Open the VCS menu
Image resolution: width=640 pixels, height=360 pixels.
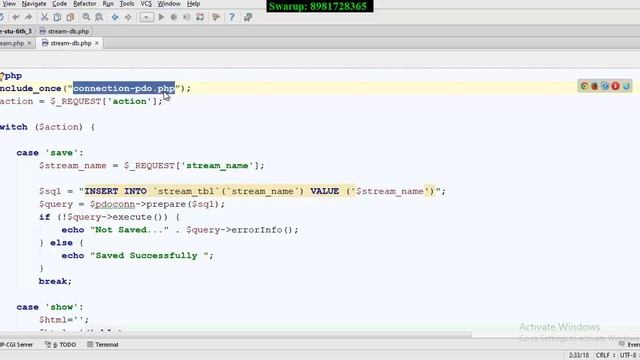click(x=146, y=4)
